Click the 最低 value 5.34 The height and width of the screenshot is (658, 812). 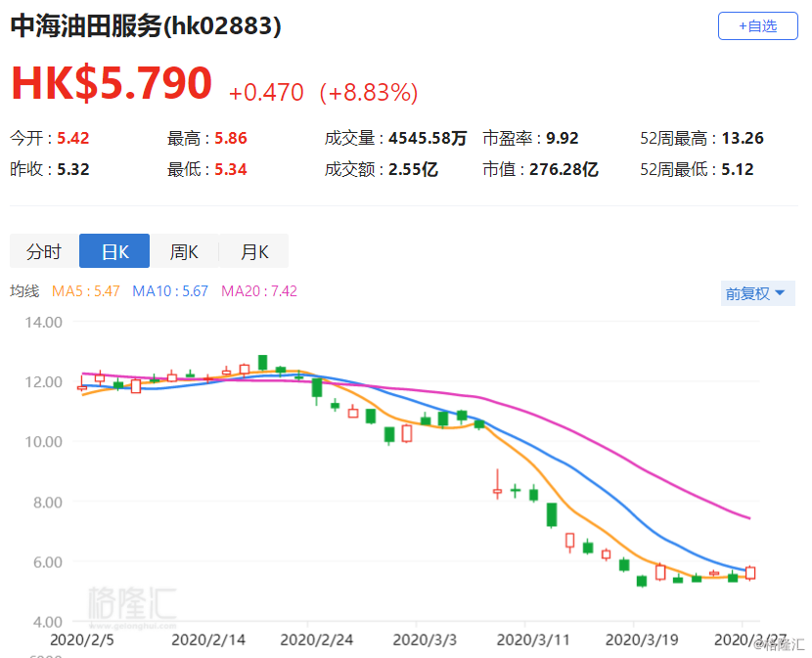(x=231, y=169)
